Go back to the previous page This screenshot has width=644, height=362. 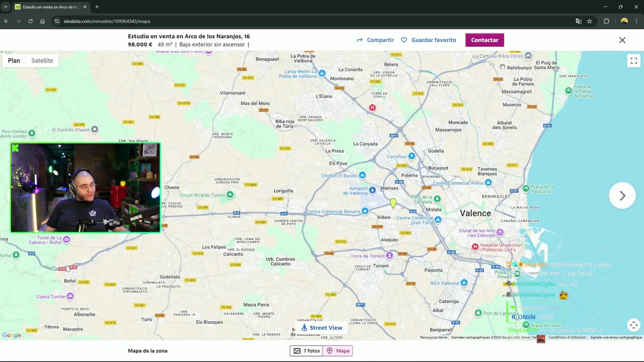[6, 21]
